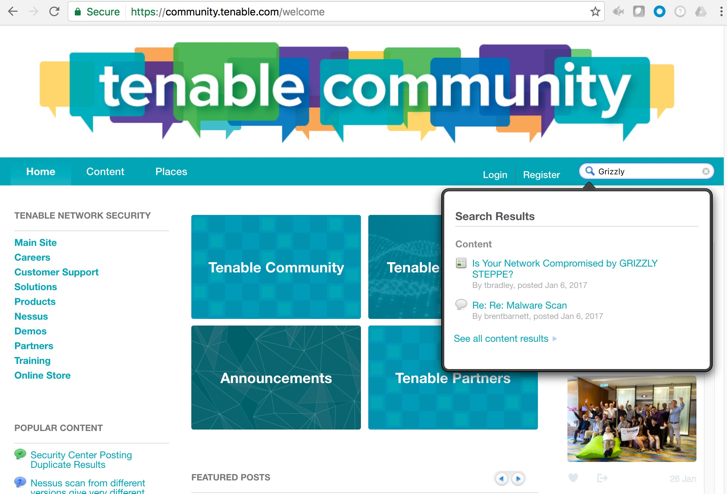The height and width of the screenshot is (494, 727).
Task: Open the Tenable Community tile
Action: [276, 267]
